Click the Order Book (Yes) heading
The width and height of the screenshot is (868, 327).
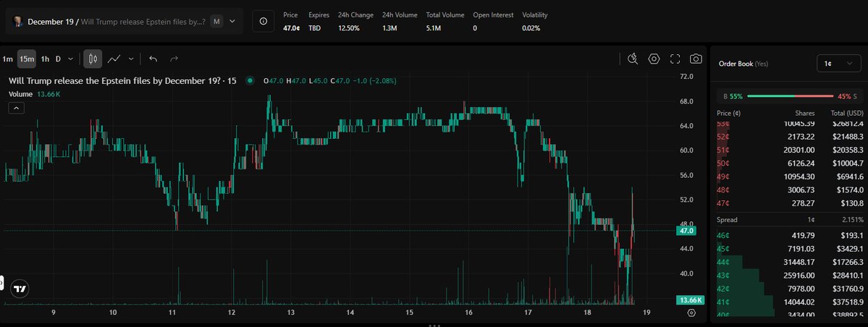click(x=744, y=64)
